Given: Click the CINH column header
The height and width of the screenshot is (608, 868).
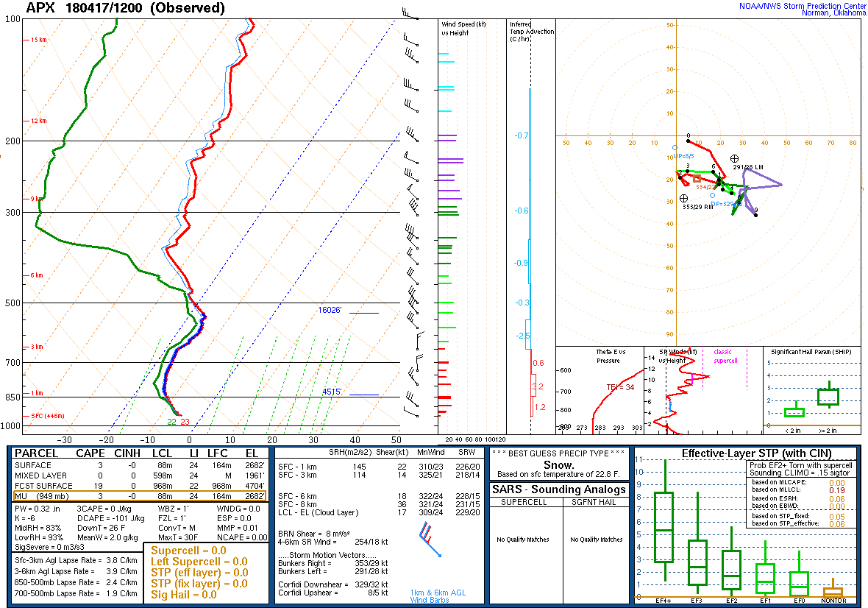Looking at the screenshot, I should point(127,453).
